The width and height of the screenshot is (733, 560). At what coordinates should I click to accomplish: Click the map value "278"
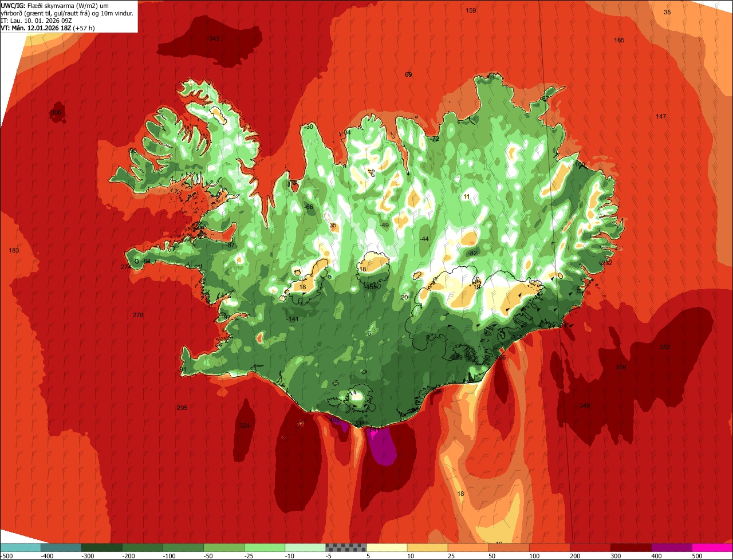pos(138,316)
